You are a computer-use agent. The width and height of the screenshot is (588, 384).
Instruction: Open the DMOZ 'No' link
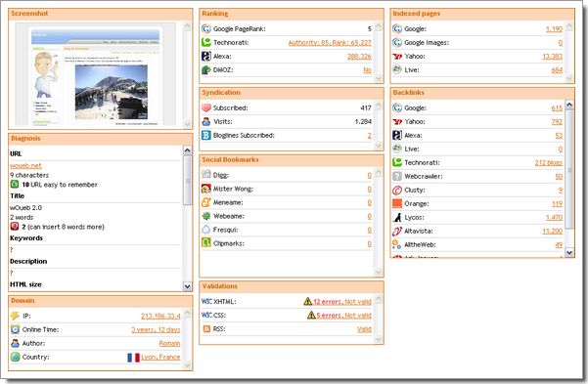click(x=367, y=70)
